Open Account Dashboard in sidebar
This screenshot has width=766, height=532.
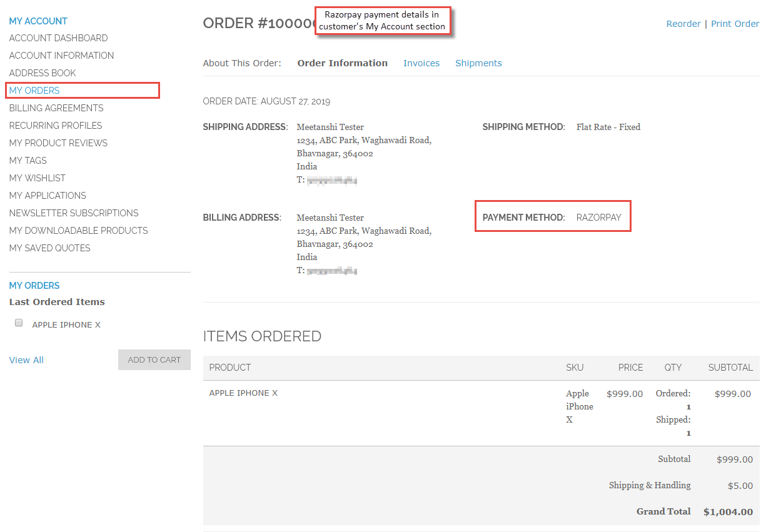coord(58,38)
